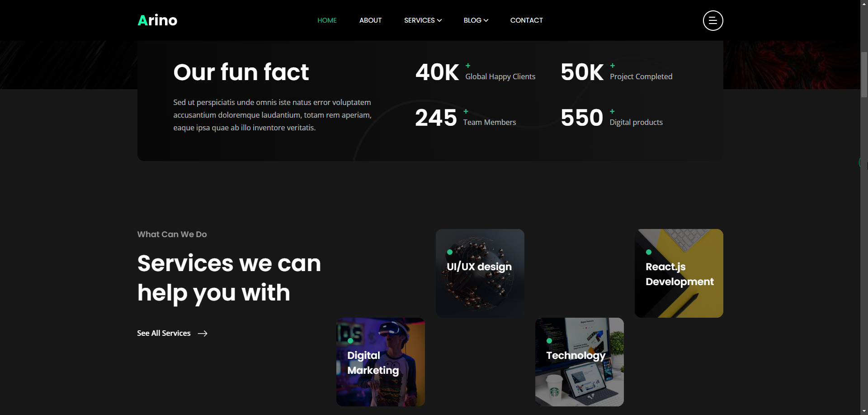Click the green dot on Digital Marketing card
The height and width of the screenshot is (415, 868).
pos(350,341)
